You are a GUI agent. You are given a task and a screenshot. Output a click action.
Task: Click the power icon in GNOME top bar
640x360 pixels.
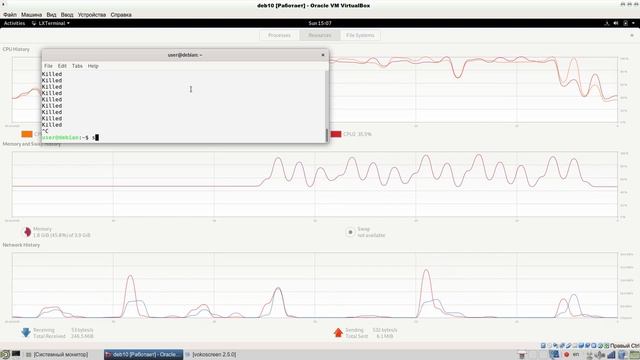(625, 23)
